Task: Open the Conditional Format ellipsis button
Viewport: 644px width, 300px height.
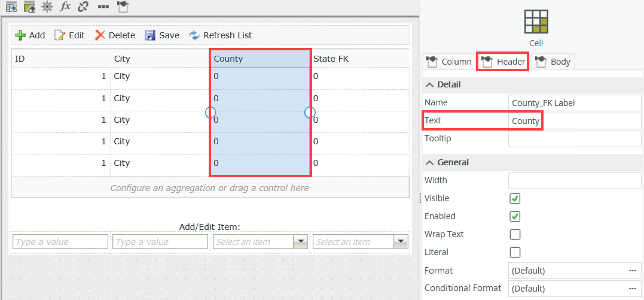Action: click(633, 289)
